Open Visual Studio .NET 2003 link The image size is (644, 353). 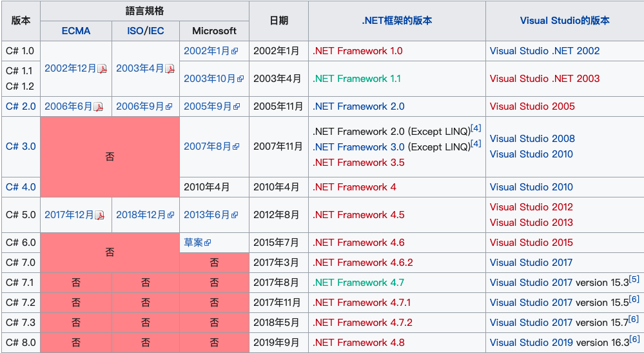click(545, 79)
